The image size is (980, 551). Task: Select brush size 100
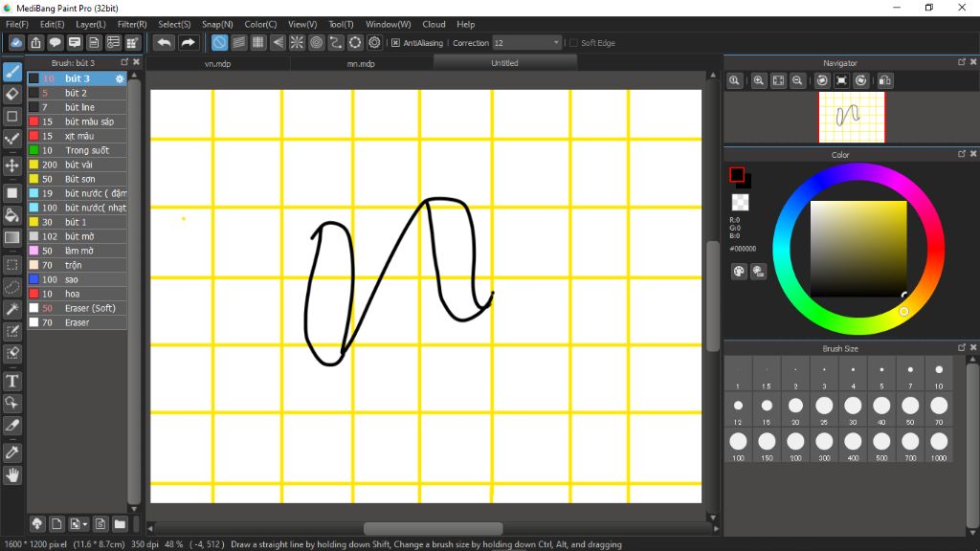coord(738,446)
